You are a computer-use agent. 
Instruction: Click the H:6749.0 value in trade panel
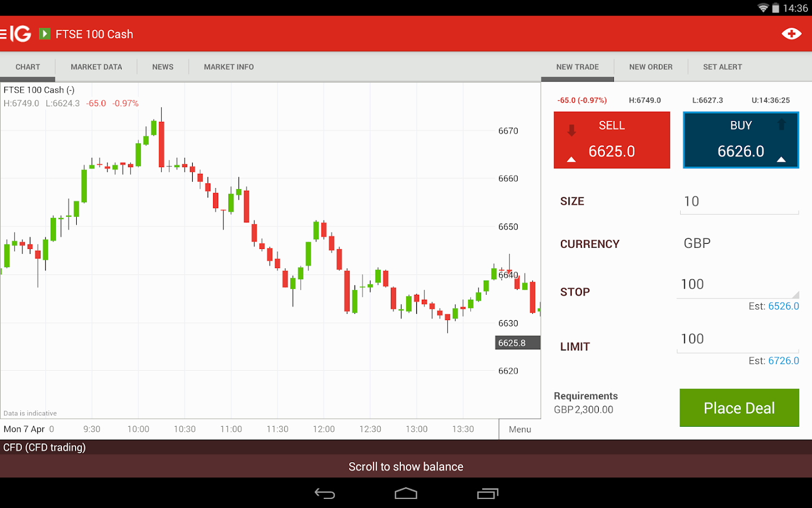[645, 100]
